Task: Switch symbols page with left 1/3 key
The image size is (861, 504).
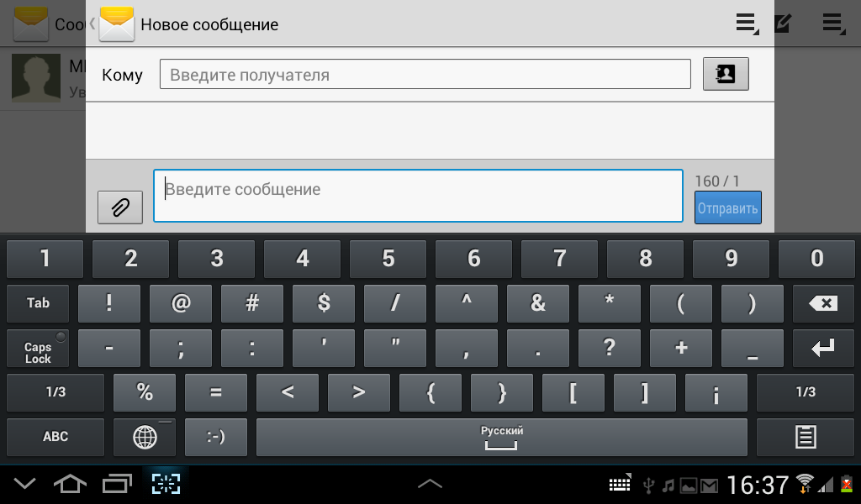Action: [x=55, y=392]
